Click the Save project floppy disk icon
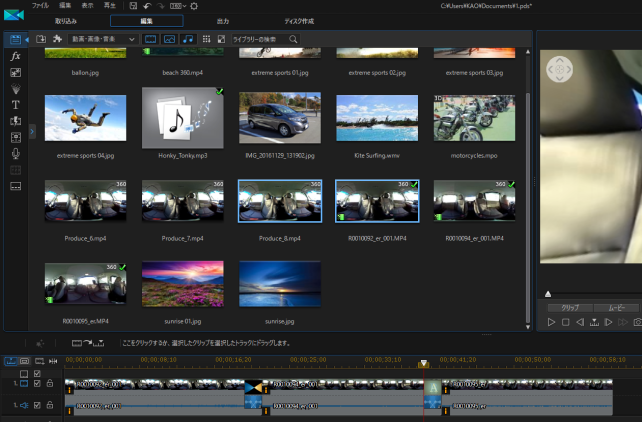The width and height of the screenshot is (642, 422). pos(131,6)
